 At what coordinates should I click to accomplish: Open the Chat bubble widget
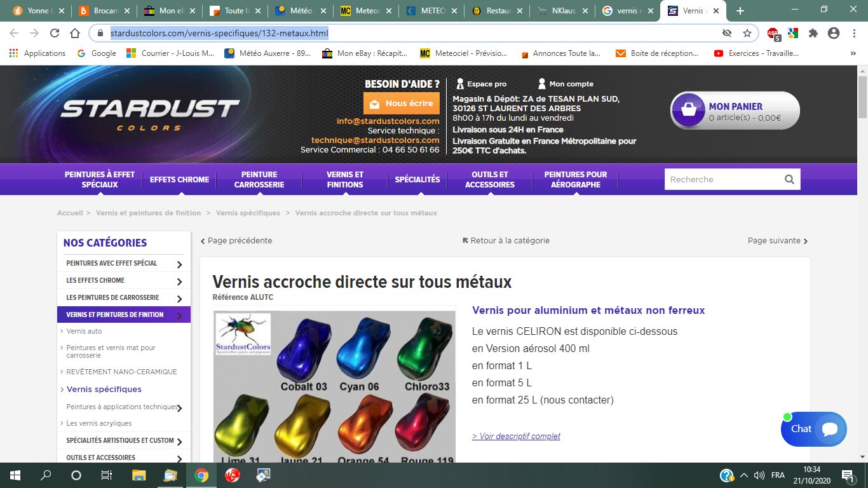(814, 429)
